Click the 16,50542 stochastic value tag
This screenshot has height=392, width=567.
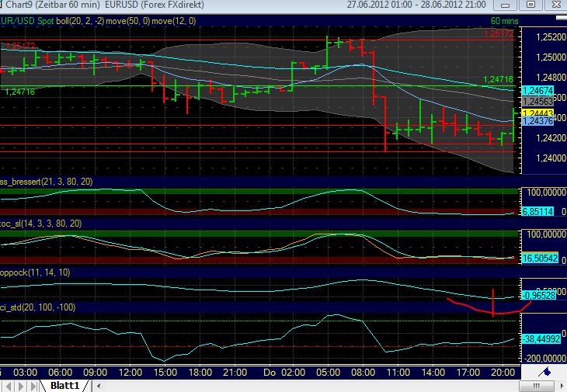pos(540,258)
